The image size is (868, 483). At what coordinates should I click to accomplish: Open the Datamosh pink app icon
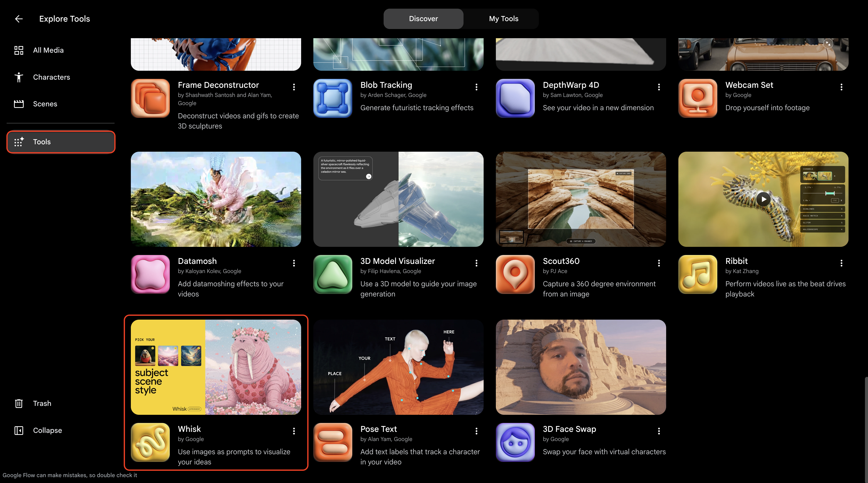150,275
